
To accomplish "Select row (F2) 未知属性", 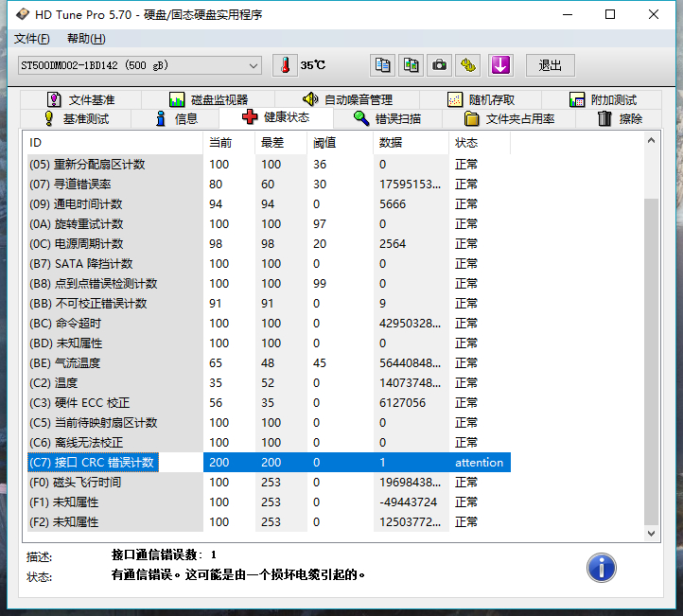I will 269,522.
